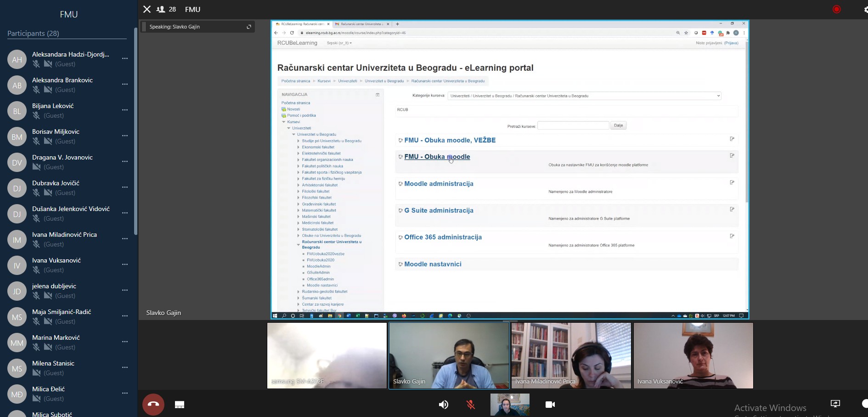Click camera-off icon for Marina Marković

(x=48, y=347)
